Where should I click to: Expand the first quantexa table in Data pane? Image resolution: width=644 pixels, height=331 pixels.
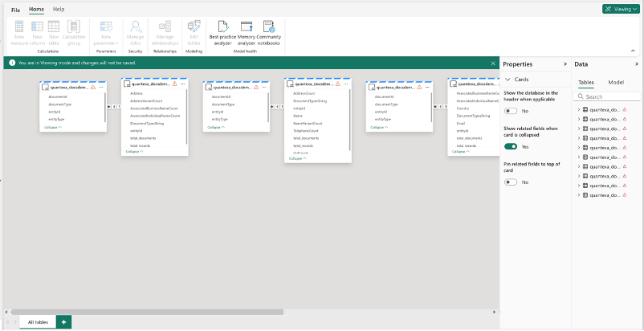tap(579, 109)
